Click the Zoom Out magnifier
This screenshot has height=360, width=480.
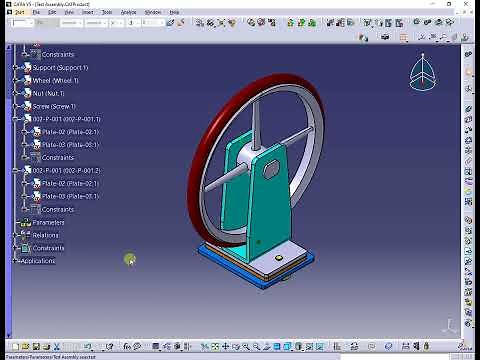tap(256, 347)
